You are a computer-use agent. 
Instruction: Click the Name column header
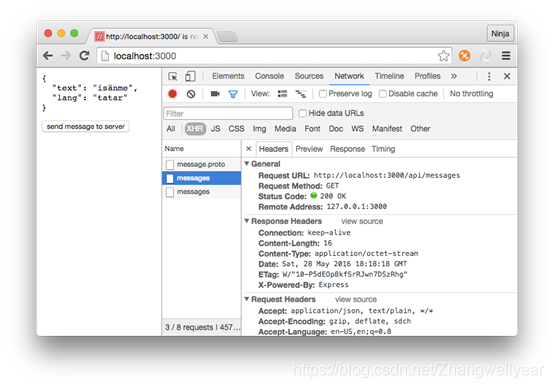[x=201, y=149]
